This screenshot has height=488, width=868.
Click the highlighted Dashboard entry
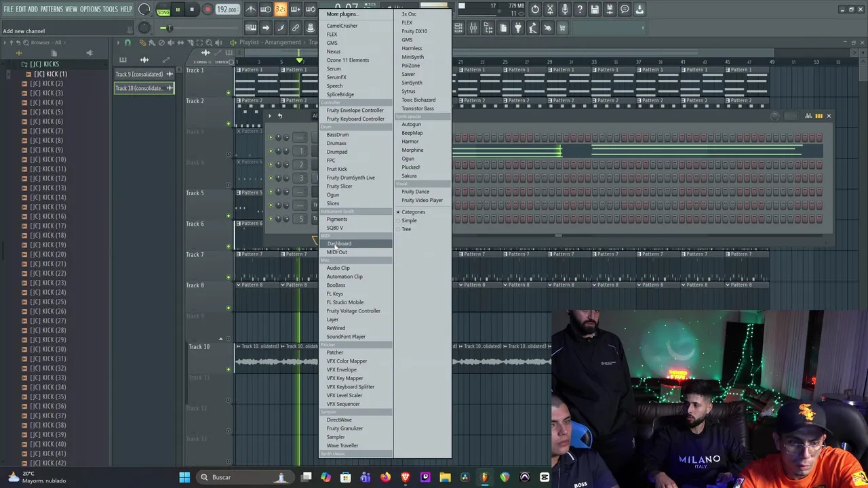coord(355,244)
